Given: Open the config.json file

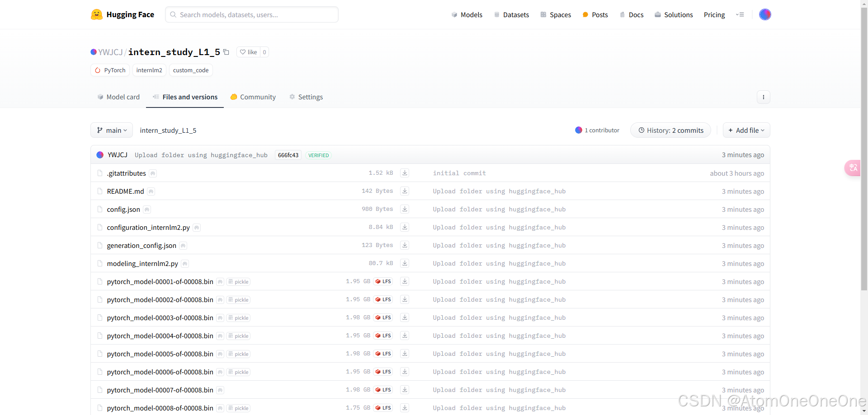Looking at the screenshot, I should pos(123,210).
